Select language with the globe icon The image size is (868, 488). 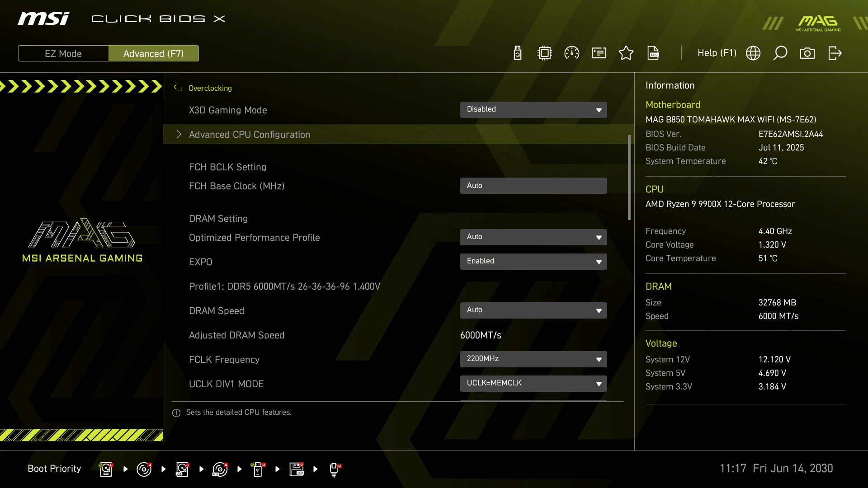click(753, 53)
